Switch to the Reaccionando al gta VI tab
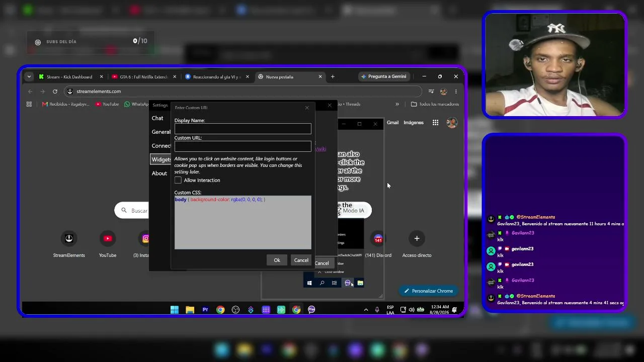This screenshot has width=644, height=362. [x=217, y=77]
